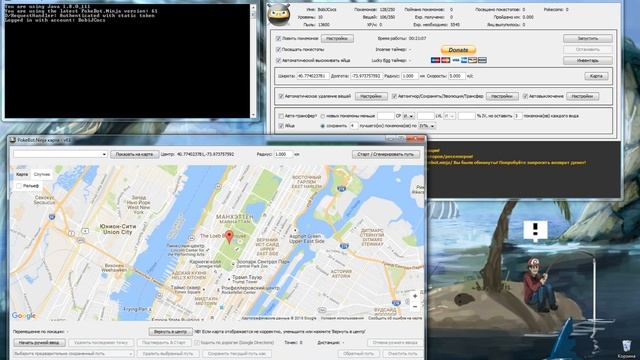
Task: Toggle the Яйца checkbox
Action: pos(281,126)
